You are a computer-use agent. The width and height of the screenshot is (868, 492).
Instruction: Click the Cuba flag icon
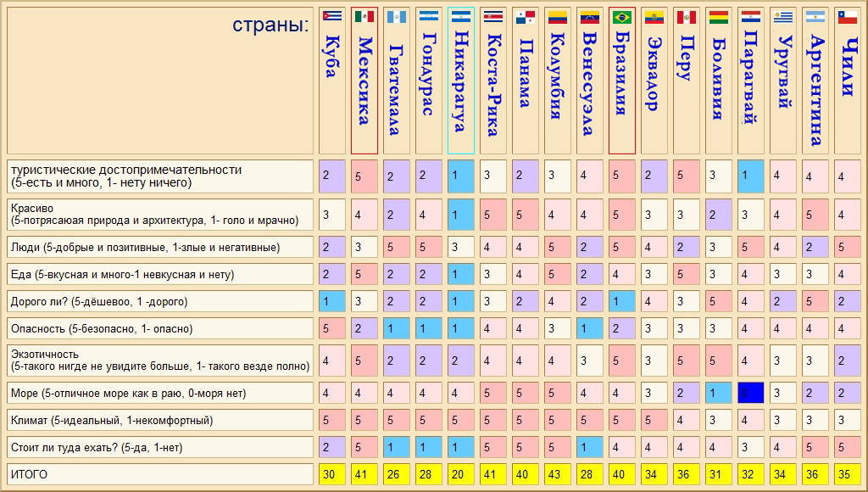[x=332, y=16]
